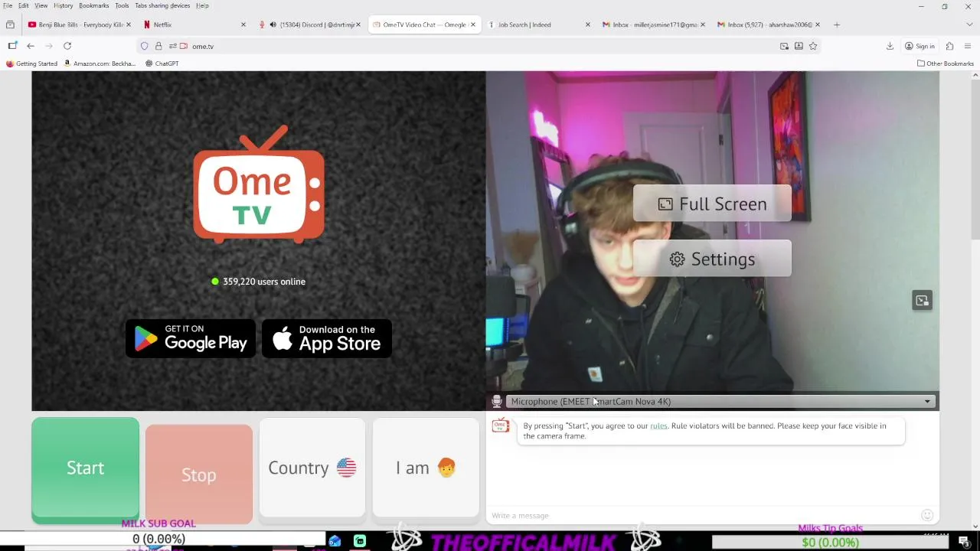Open a new browser tab with plus
Image resolution: width=980 pixels, height=551 pixels.
click(837, 24)
